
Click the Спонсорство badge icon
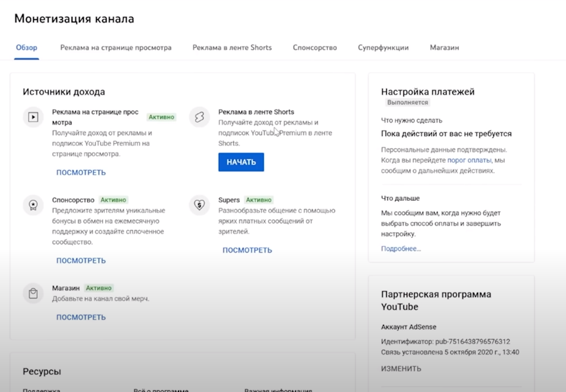[x=33, y=205]
